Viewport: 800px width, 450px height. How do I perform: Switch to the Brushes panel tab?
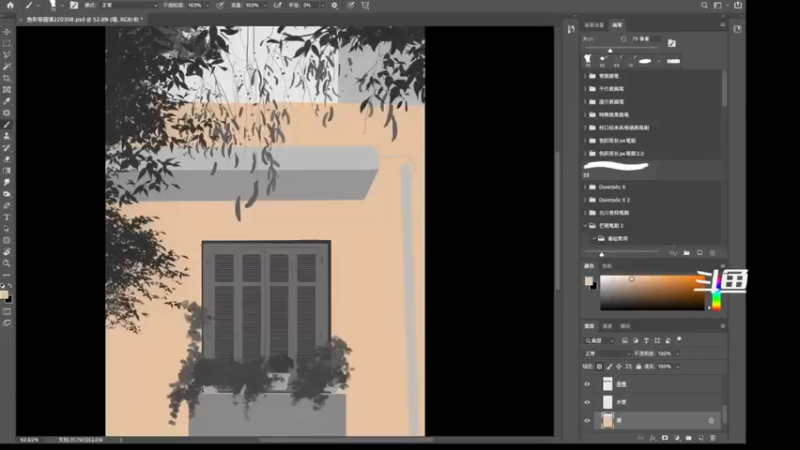pyautogui.click(x=617, y=24)
